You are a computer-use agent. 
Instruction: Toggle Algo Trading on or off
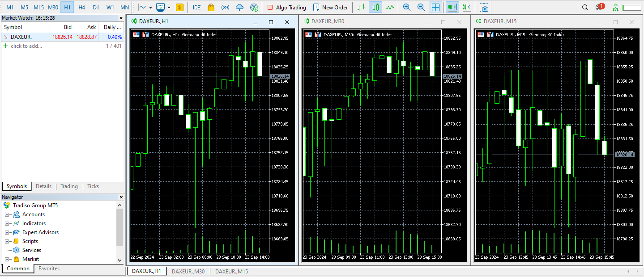287,7
